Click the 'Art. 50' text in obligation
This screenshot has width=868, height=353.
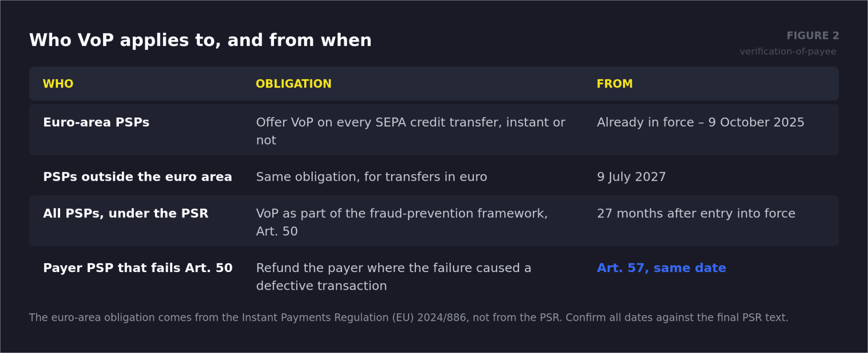pos(277,231)
